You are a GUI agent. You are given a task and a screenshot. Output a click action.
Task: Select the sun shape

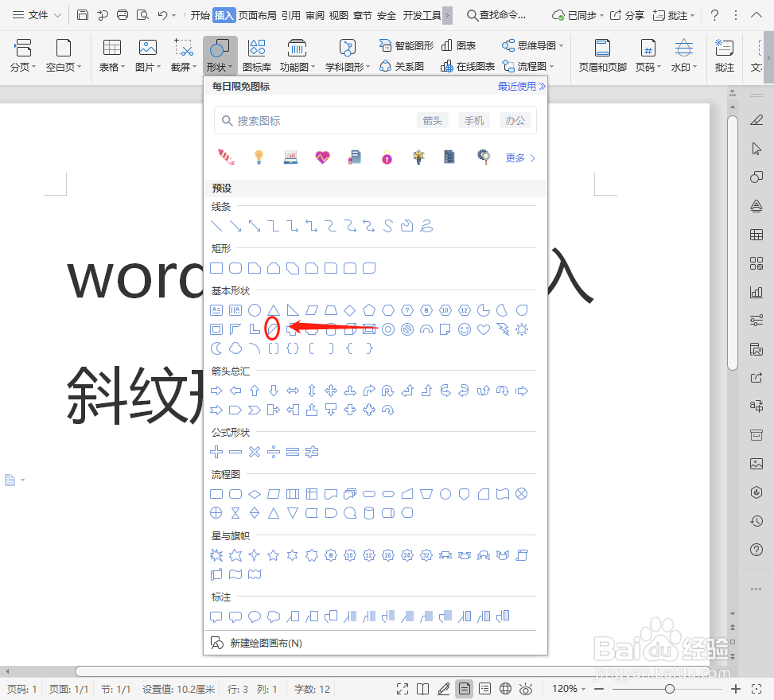(x=522, y=329)
